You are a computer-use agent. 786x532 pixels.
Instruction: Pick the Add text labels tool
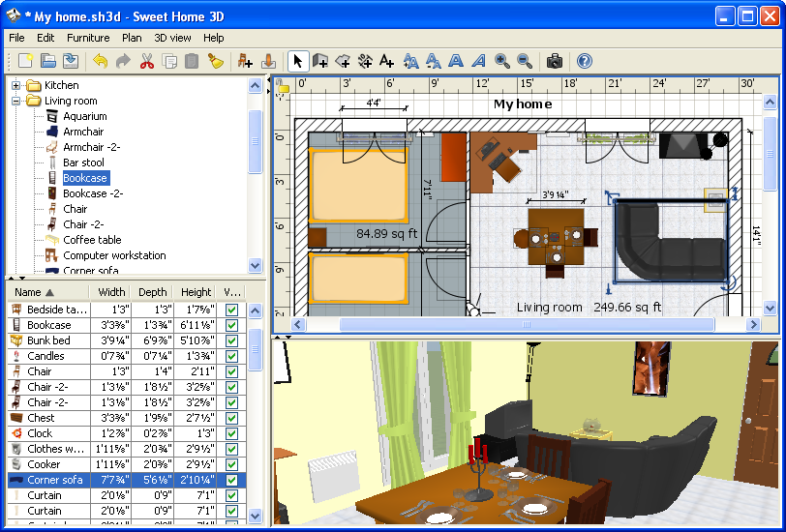point(387,61)
